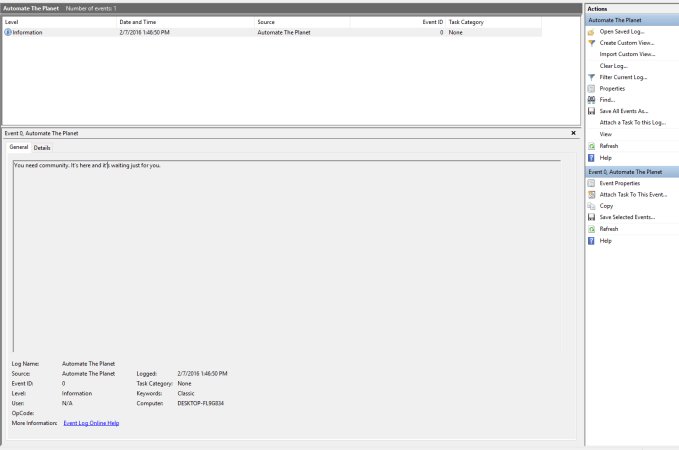Click the Open Saved Log text label
This screenshot has width=679, height=450.
point(622,32)
